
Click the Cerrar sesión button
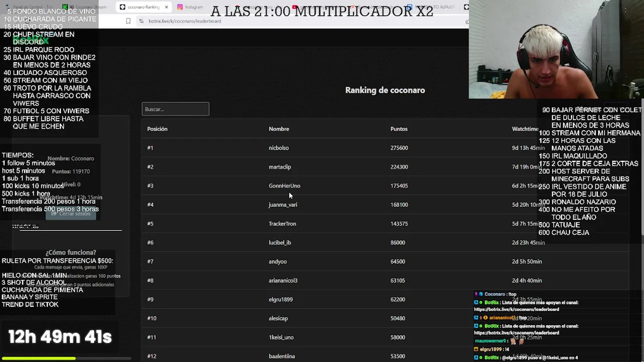point(70,214)
